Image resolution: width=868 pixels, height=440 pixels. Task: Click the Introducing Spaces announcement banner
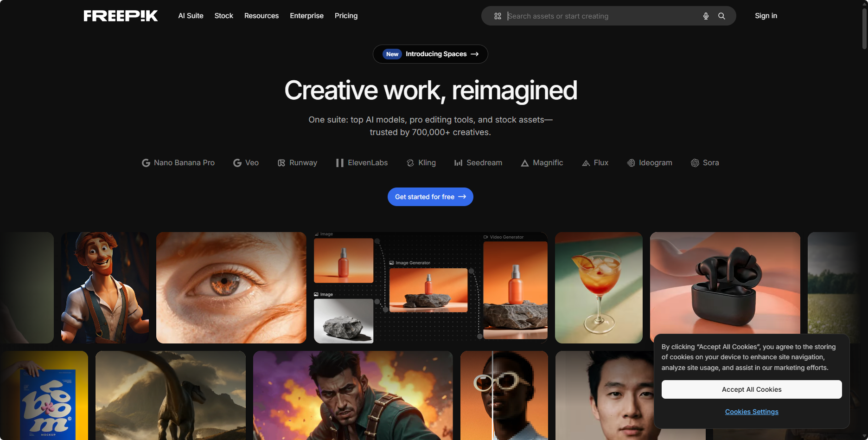(430, 54)
